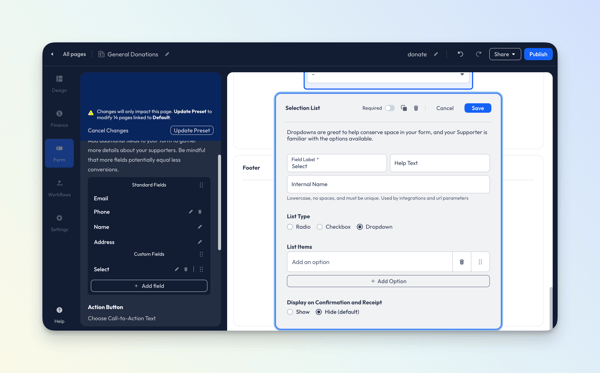600x373 pixels.
Task: Grab the list item drag handle
Action: [x=480, y=262]
